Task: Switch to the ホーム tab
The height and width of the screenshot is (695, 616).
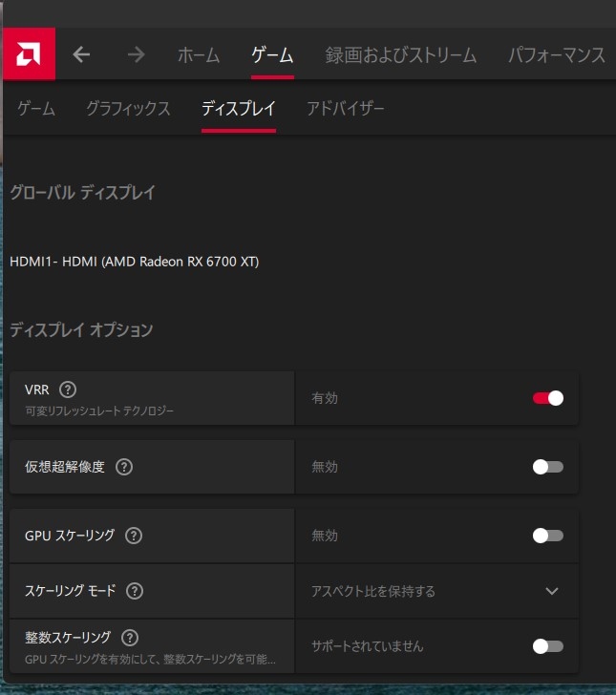Action: click(x=199, y=55)
